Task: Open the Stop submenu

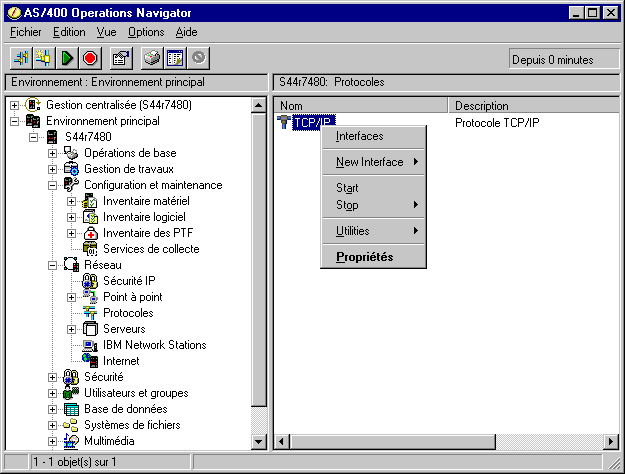Action: tap(373, 205)
